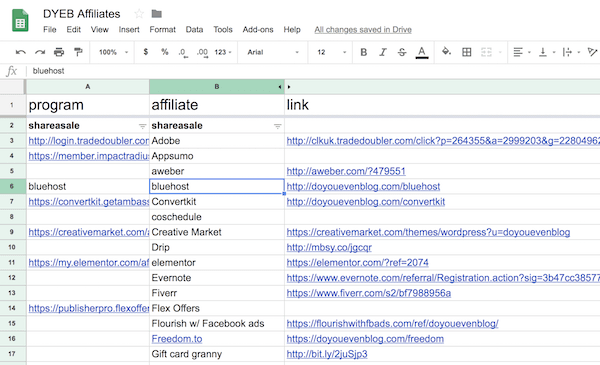This screenshot has width=600, height=365.
Task: Open doyouevenblog.com/convertkit link
Action: 366,202
